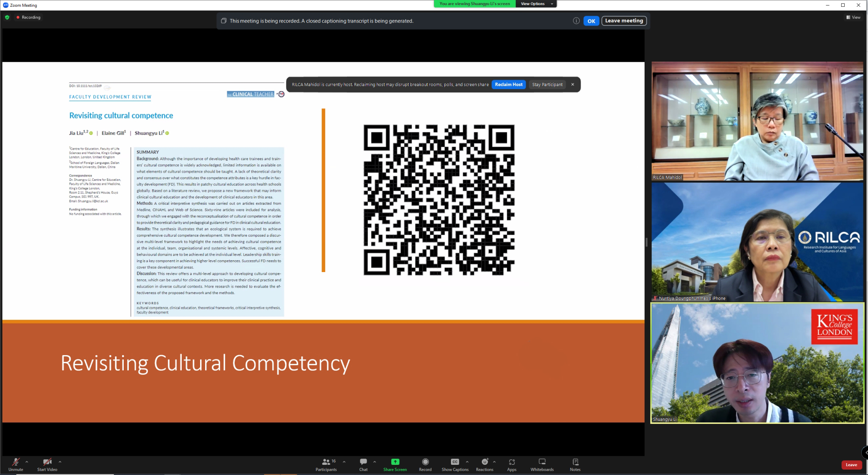
Task: Dismiss the reclaim host notification
Action: pyautogui.click(x=573, y=84)
